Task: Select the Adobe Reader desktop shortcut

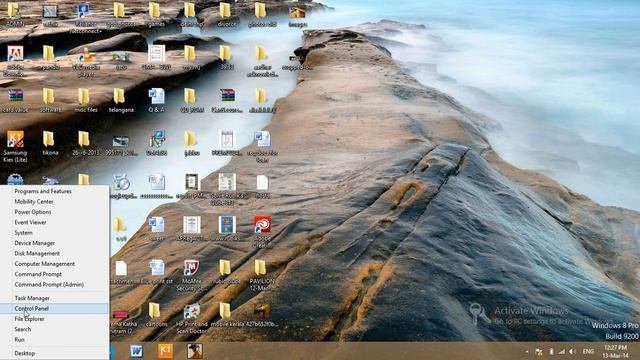Action: (x=15, y=60)
